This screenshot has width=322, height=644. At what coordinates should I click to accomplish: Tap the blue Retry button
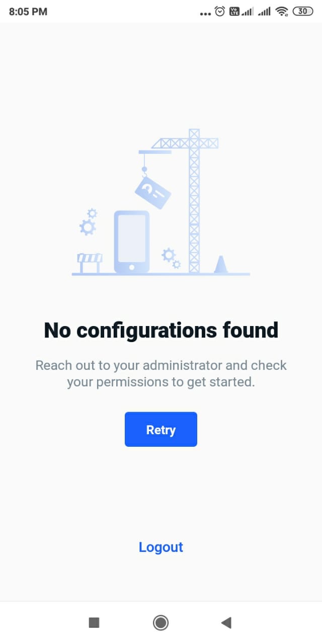click(x=161, y=429)
